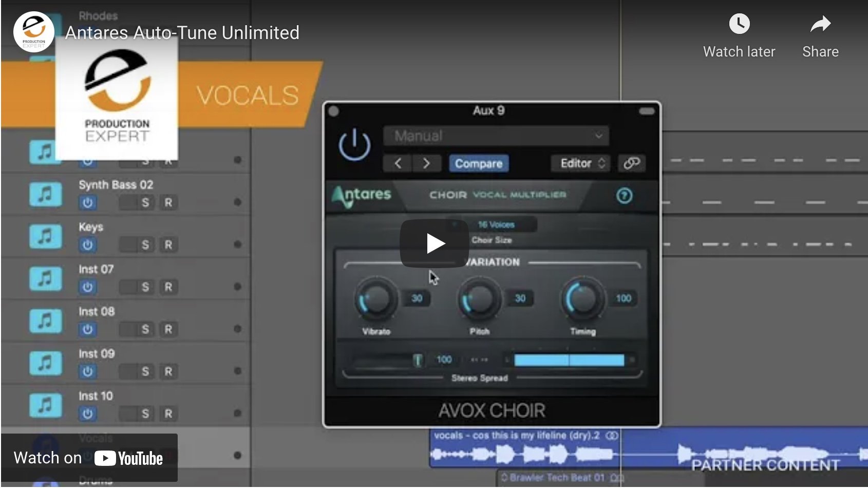Play the Antares Auto-Tune Unlimited video

(435, 243)
